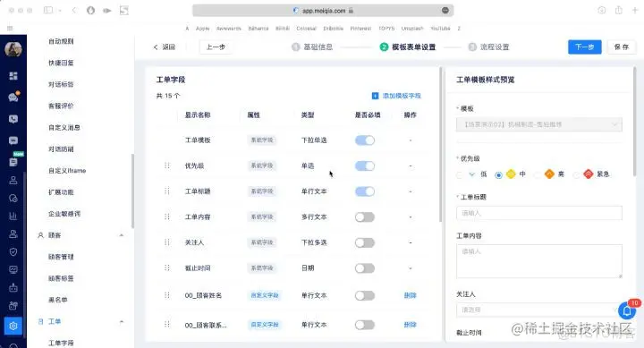Viewport: 644px width, 348px height.
Task: Open 企业敏感词 in settings menu
Action: coord(64,214)
